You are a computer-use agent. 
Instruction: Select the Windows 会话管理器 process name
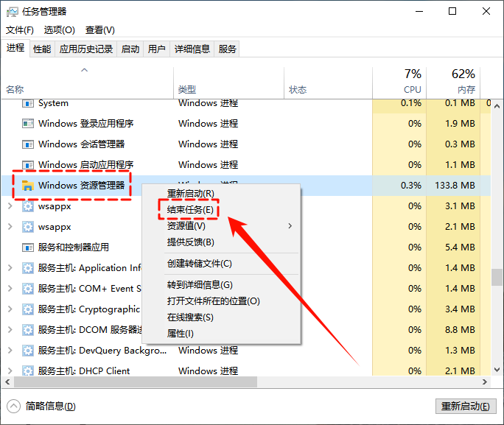click(82, 144)
